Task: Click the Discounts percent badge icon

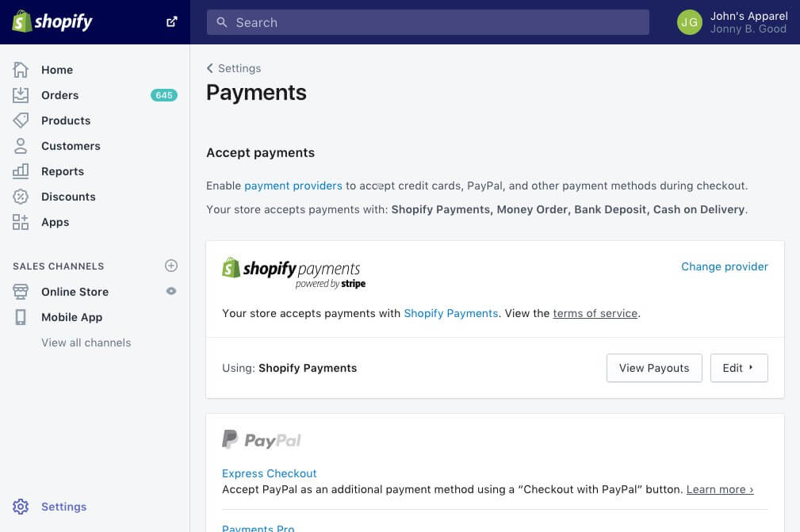Action: pyautogui.click(x=21, y=197)
